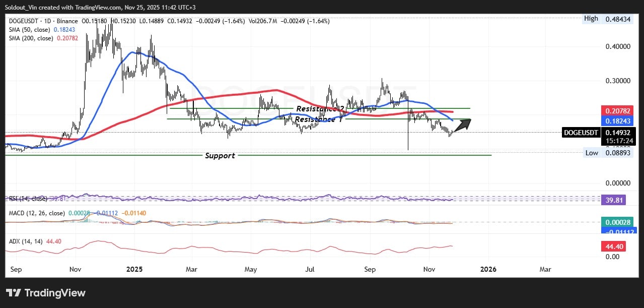Open the MACD (12, 26, close) indicator legend
The height and width of the screenshot is (308, 644).
[x=37, y=213]
